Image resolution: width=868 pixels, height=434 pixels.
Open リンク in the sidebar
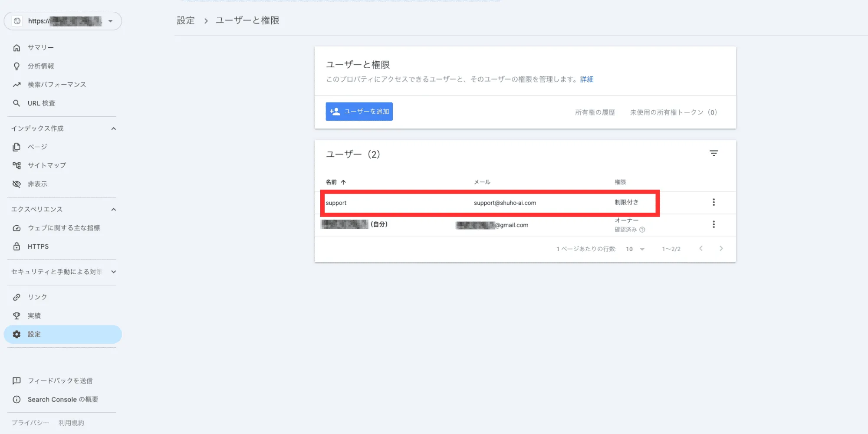62,297
